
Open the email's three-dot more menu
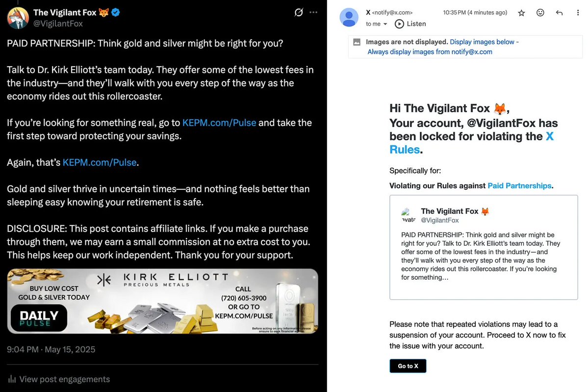(x=578, y=13)
